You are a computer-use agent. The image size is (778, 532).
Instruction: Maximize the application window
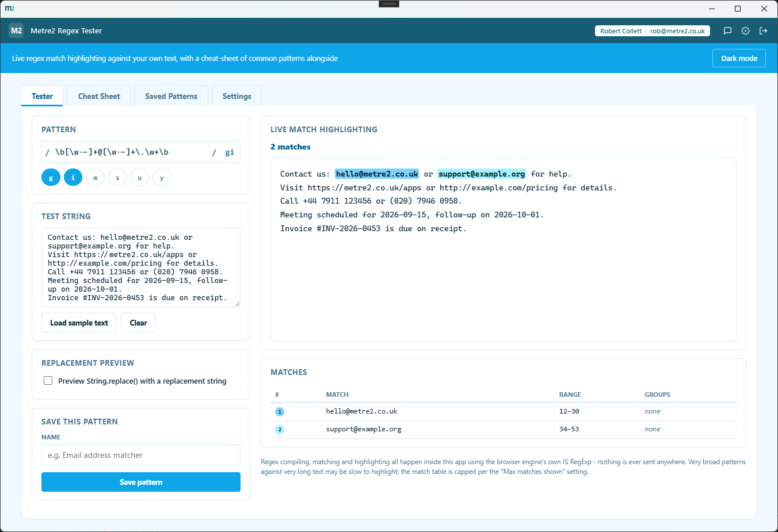[738, 9]
